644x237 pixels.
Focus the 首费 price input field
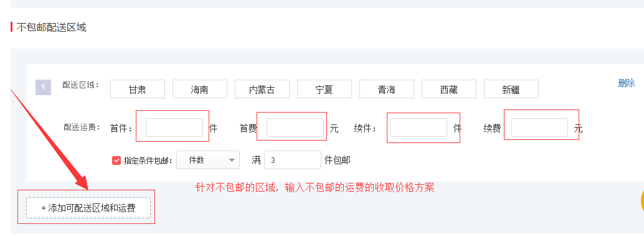[295, 128]
